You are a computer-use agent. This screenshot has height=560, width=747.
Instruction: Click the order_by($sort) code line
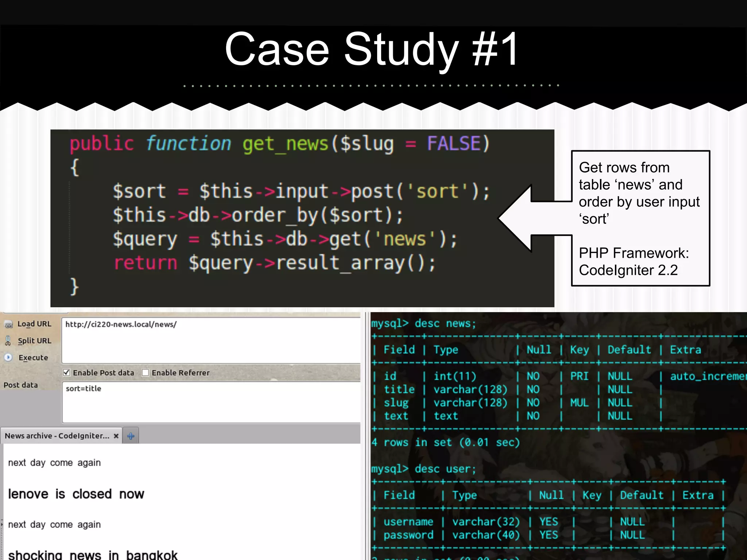(258, 215)
